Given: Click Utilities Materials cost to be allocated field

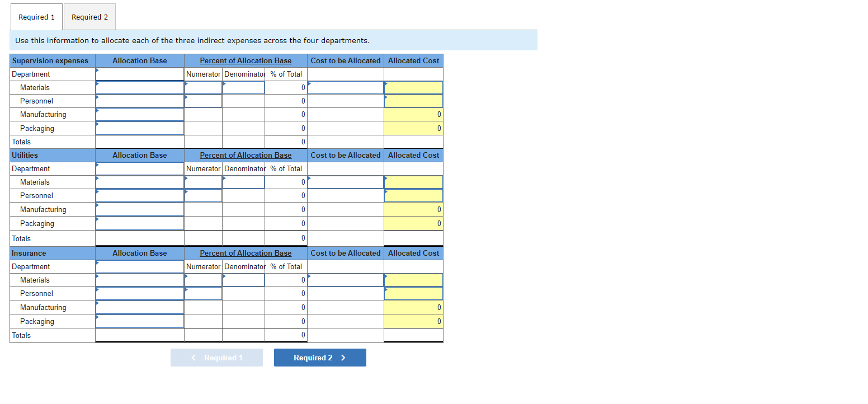Looking at the screenshot, I should coord(346,182).
